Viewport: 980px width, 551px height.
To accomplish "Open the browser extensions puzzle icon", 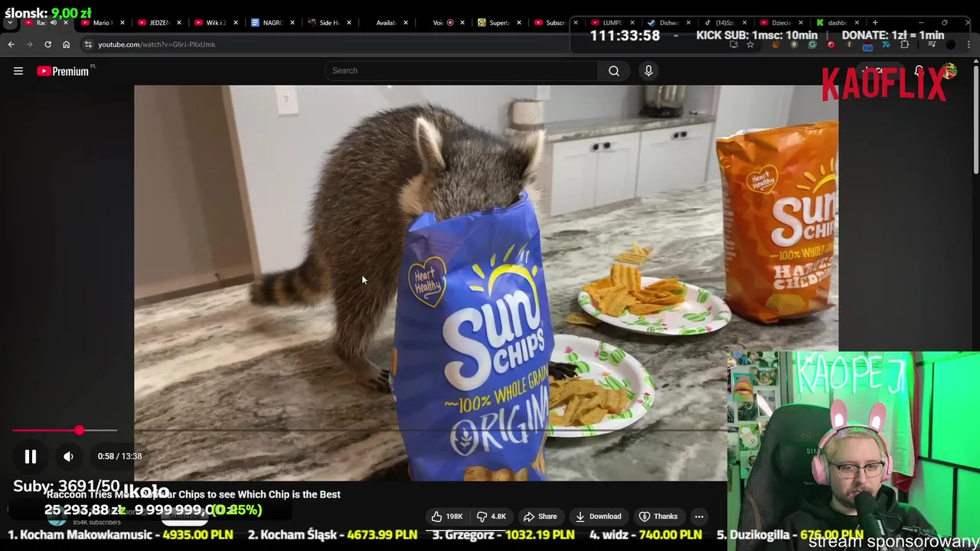I will coord(904,44).
